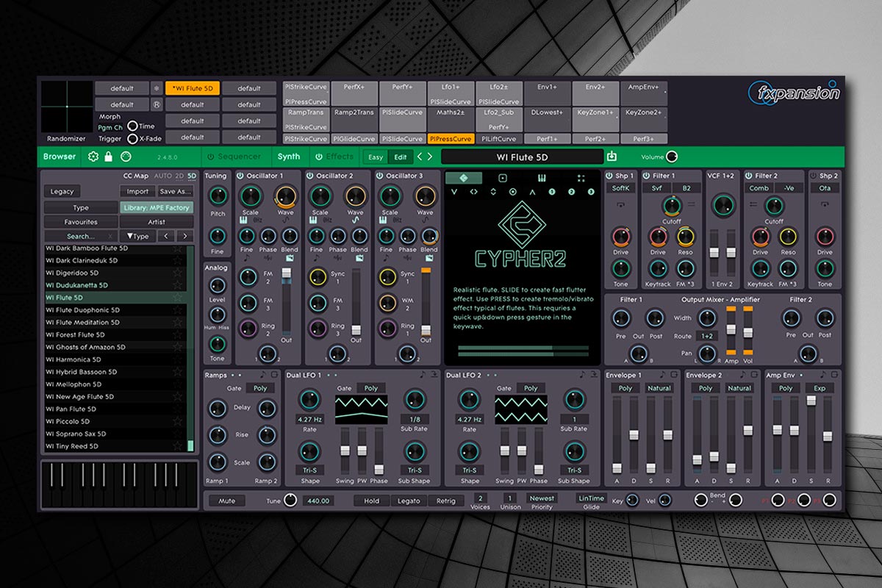882x588 pixels.
Task: Click the circled 1 icon in display
Action: point(552,192)
